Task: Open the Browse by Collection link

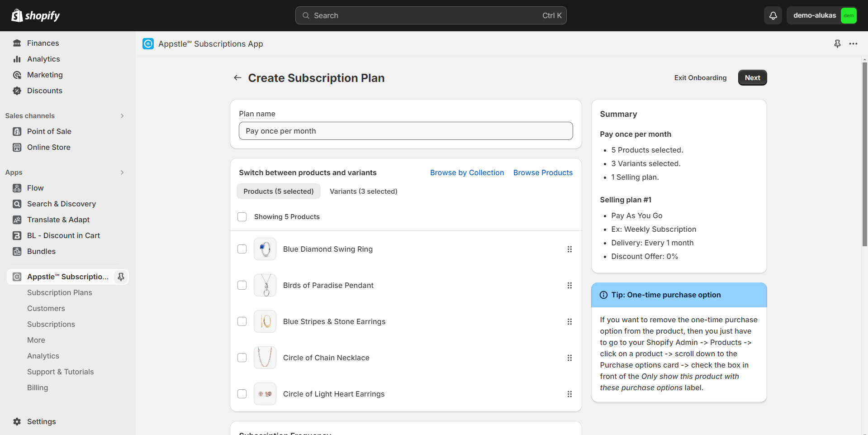Action: pyautogui.click(x=467, y=172)
